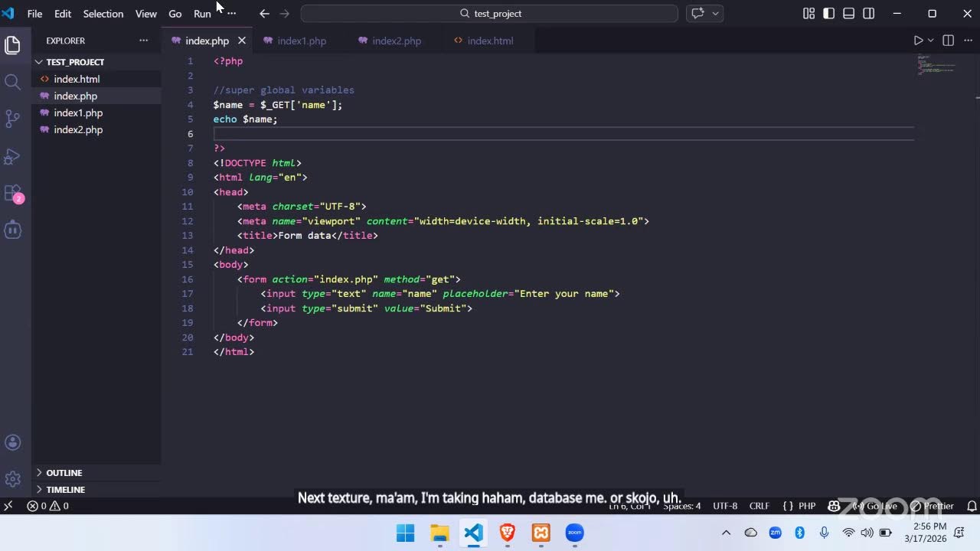Click Prettier in the status bar
Screen dimensions: 980x551
pos(932,506)
